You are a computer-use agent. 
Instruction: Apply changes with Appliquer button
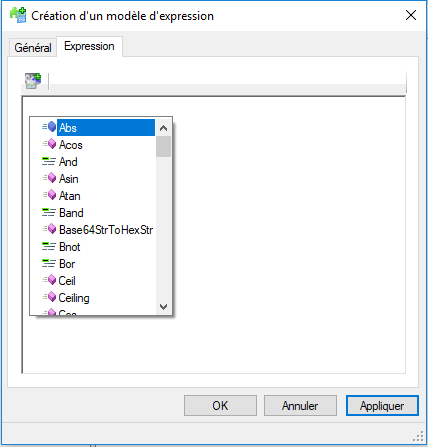click(382, 406)
